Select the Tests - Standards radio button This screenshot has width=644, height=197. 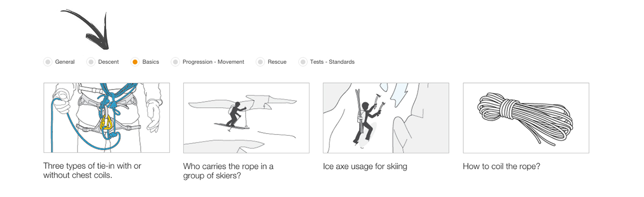(x=303, y=62)
